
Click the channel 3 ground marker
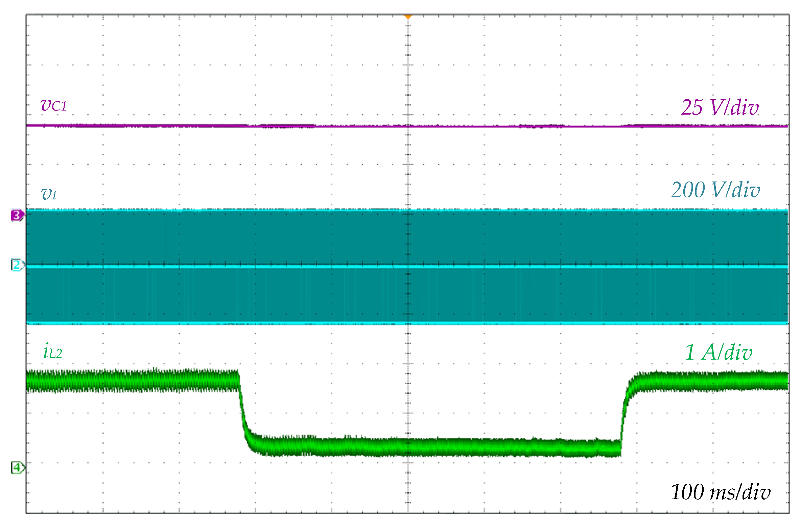click(16, 215)
